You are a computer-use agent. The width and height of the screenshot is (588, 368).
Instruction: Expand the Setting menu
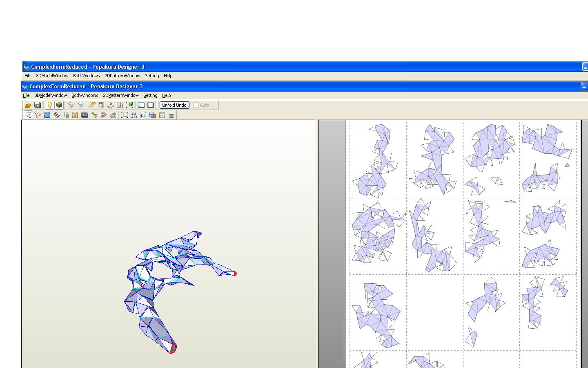tap(150, 95)
